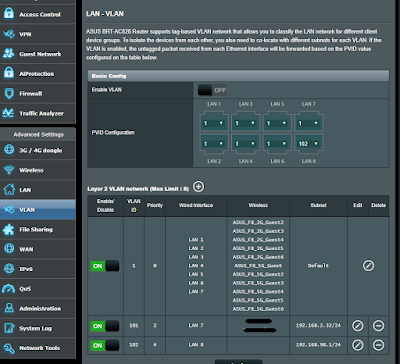The height and width of the screenshot is (364, 400).
Task: Click the Guest Network people icon
Action: point(9,54)
